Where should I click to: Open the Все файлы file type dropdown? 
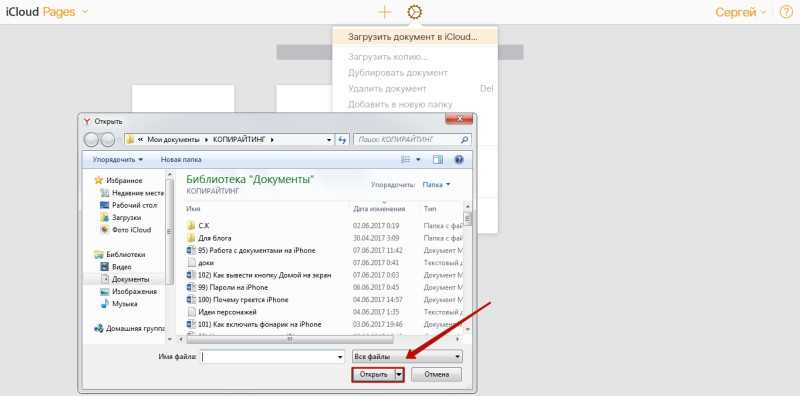tap(407, 356)
